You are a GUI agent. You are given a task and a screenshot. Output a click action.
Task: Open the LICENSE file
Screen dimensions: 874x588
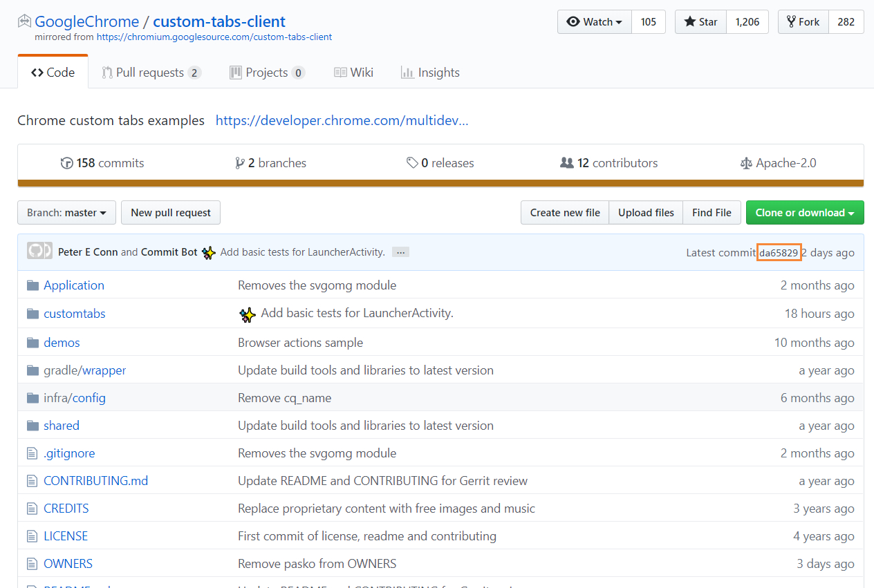pyautogui.click(x=66, y=536)
